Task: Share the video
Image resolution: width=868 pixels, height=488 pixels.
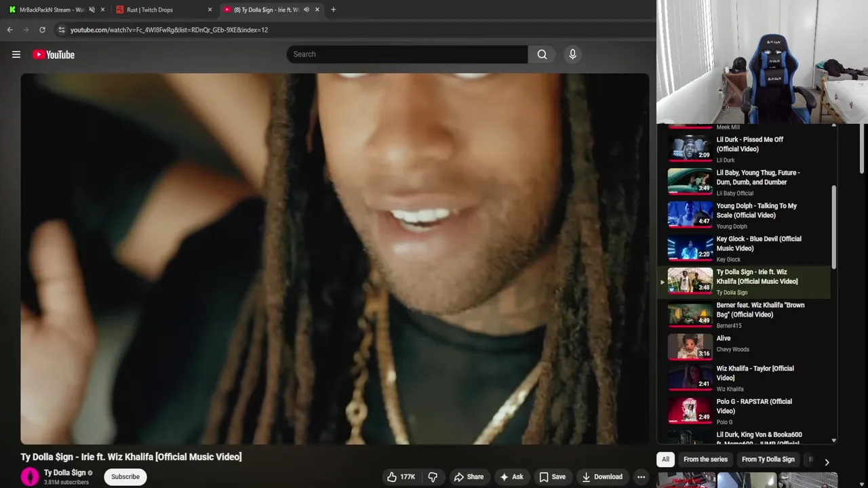Action: [x=469, y=476]
